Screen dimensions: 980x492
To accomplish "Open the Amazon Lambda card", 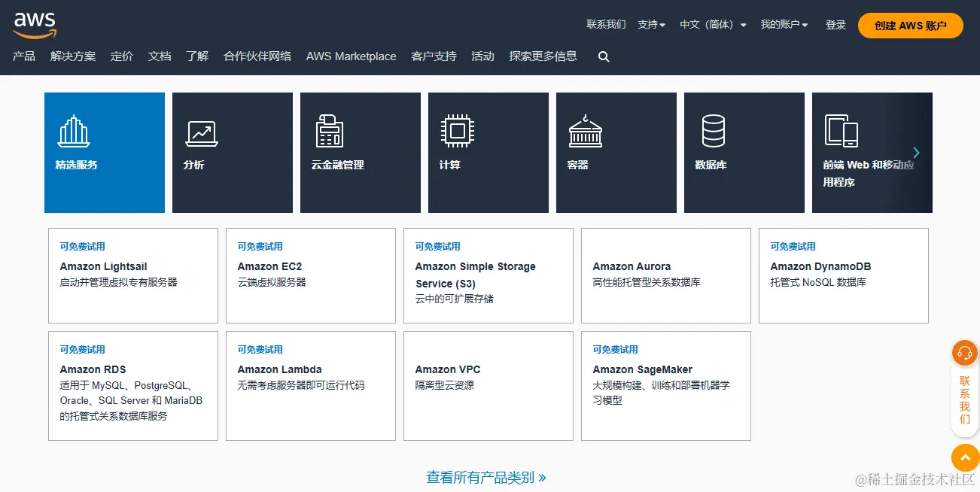I will (311, 386).
